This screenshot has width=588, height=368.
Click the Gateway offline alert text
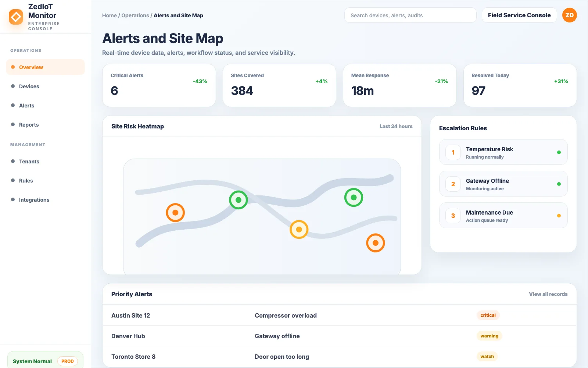pyautogui.click(x=277, y=336)
